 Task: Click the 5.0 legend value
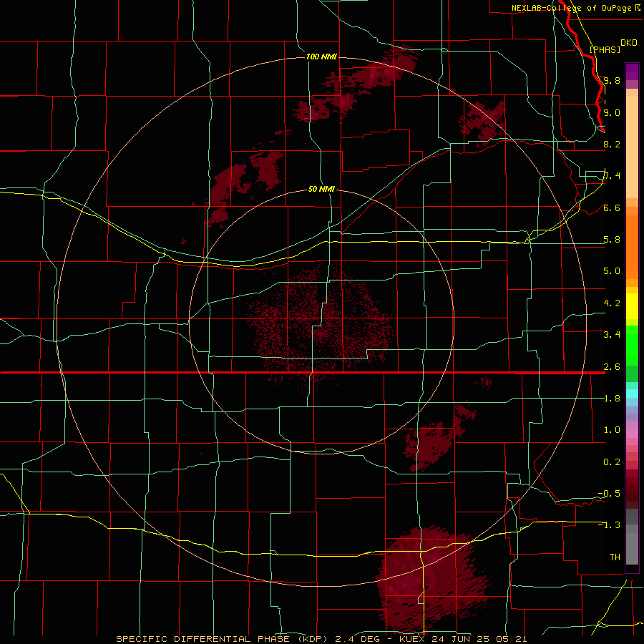612,271
